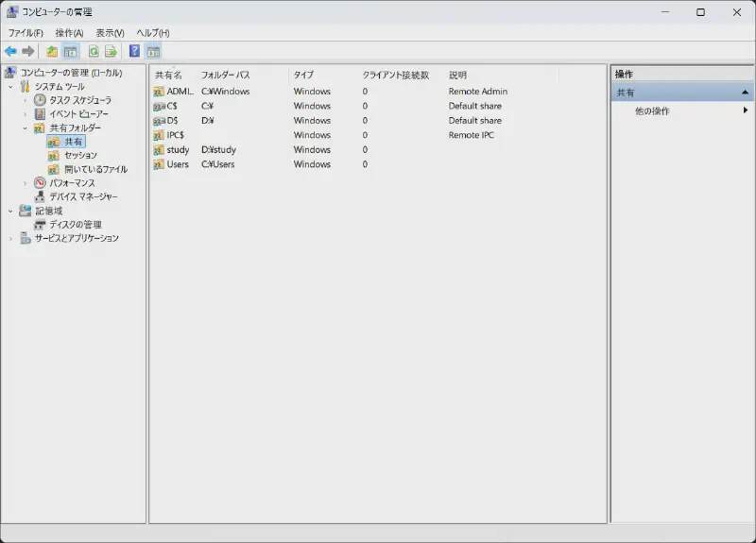Select the study share icon

point(159,149)
